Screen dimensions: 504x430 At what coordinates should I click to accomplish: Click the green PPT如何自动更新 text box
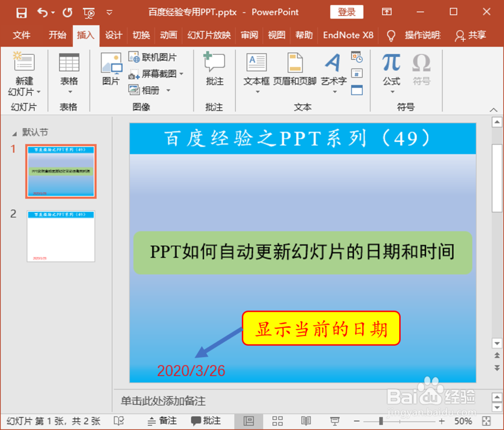[302, 253]
